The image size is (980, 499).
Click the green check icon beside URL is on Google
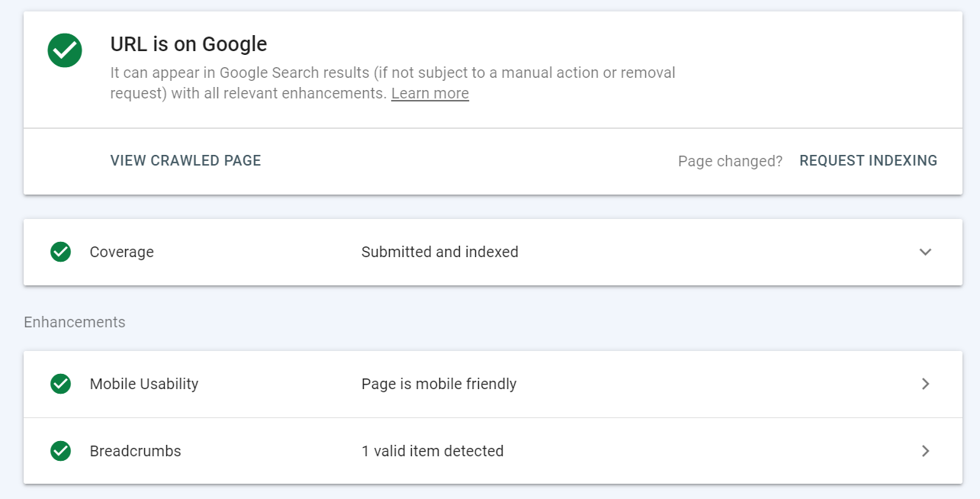(65, 50)
